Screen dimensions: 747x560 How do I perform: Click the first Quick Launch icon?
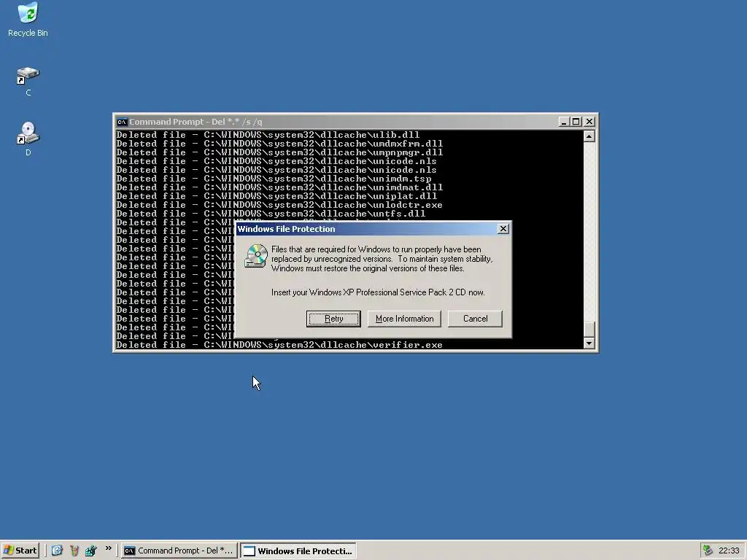pyautogui.click(x=57, y=551)
